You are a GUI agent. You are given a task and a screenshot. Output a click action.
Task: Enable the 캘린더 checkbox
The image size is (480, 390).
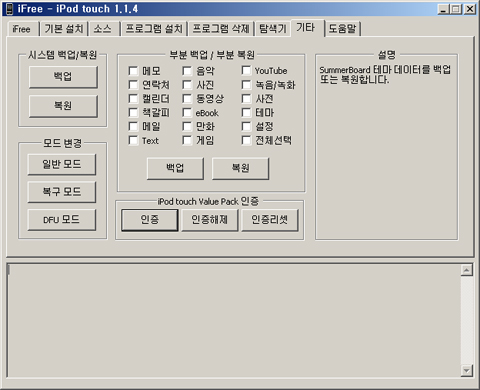tap(133, 99)
